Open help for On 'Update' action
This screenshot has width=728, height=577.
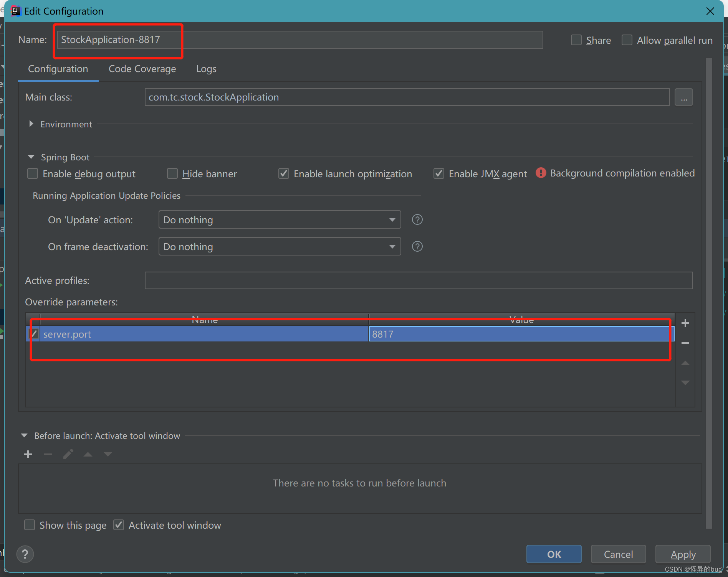[x=417, y=219]
